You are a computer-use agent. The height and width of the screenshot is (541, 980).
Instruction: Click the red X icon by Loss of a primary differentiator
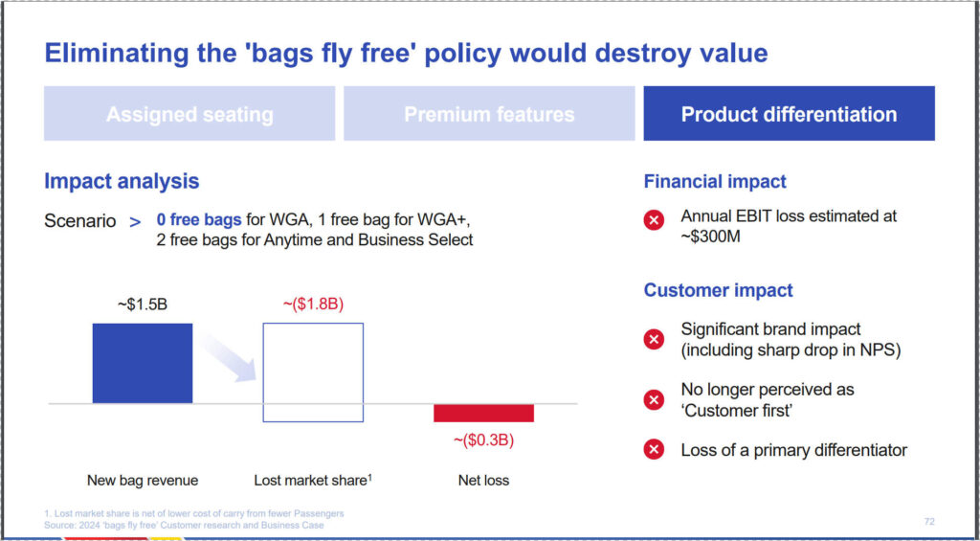pos(654,450)
